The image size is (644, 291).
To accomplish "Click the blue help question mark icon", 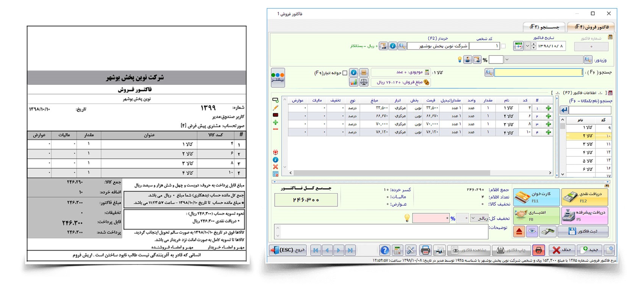I will [385, 250].
